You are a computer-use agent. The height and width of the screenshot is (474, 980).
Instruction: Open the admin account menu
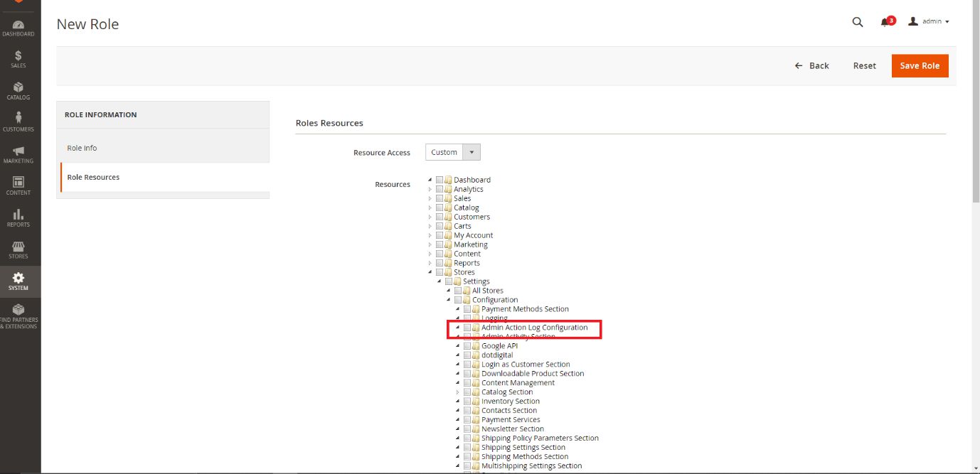(x=929, y=22)
